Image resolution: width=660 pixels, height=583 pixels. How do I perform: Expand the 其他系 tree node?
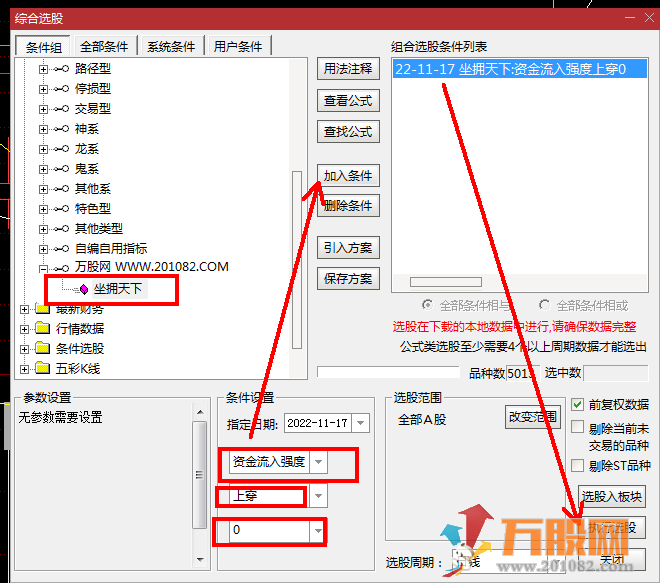tap(43, 189)
